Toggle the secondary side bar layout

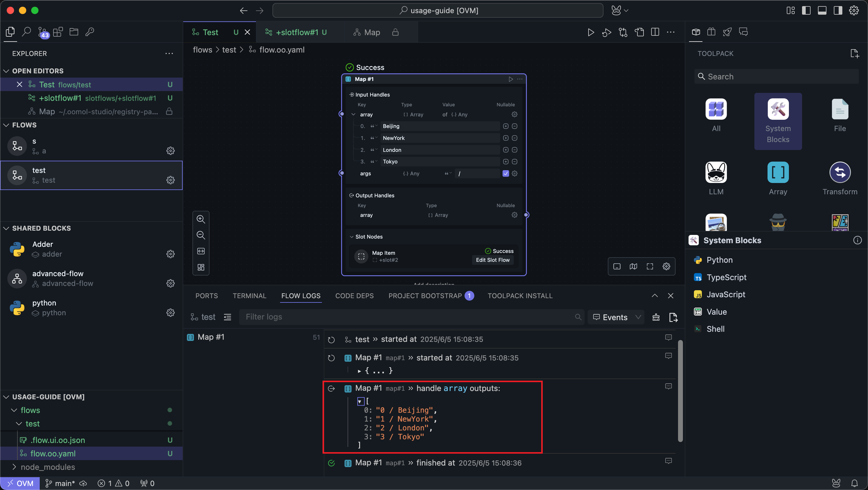838,10
